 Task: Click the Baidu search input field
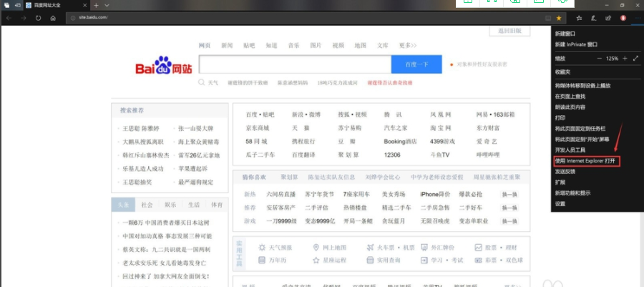[x=295, y=64]
